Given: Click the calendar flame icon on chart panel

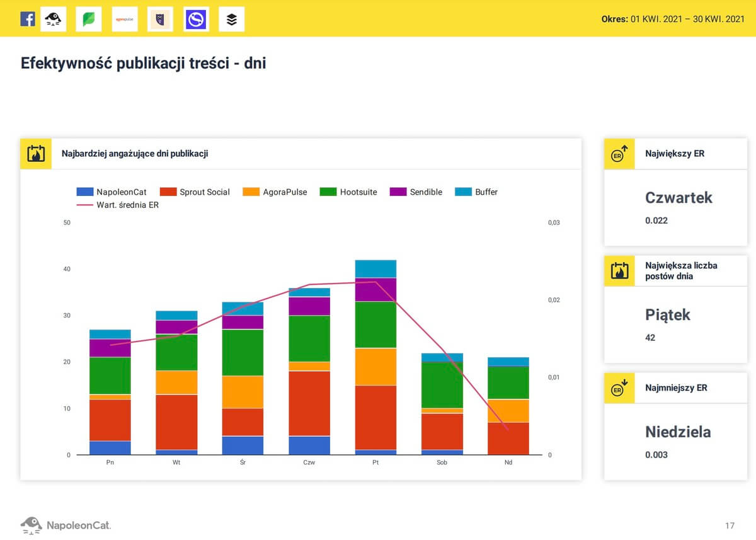Looking at the screenshot, I should click(36, 153).
